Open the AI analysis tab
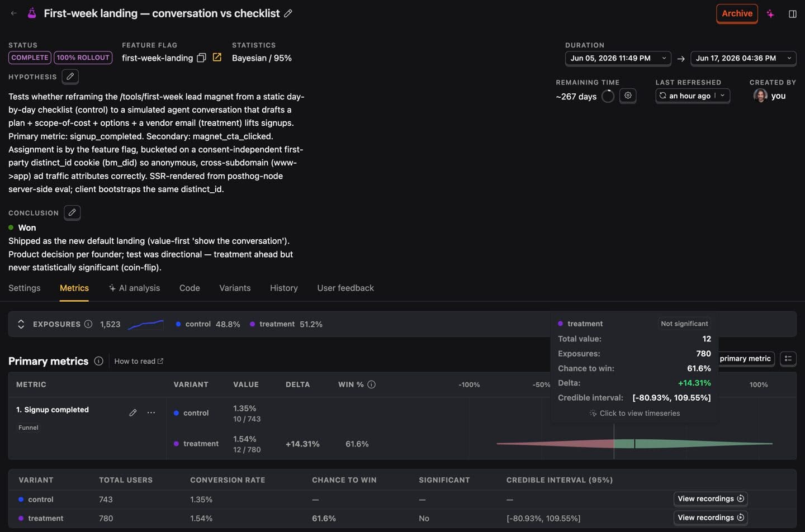This screenshot has width=805, height=532. 134,288
